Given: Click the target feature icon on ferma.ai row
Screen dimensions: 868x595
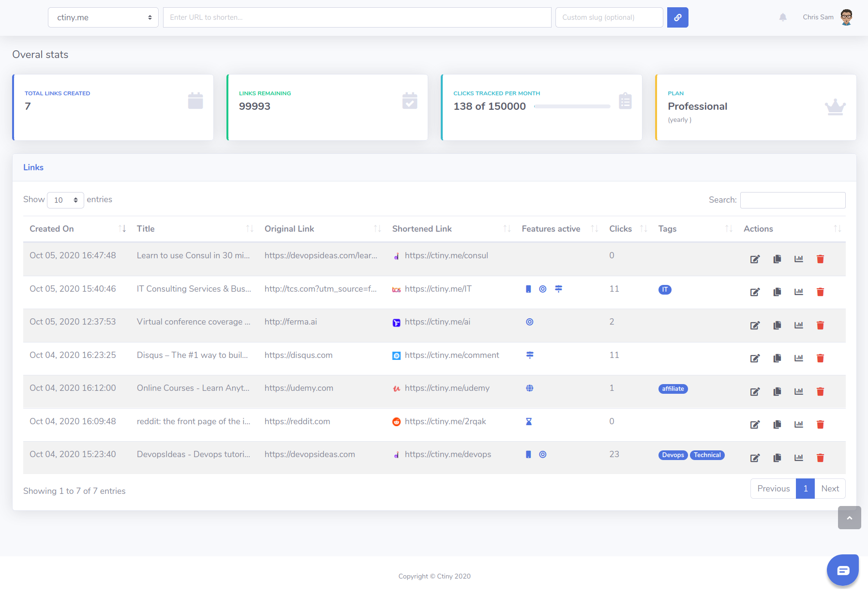Looking at the screenshot, I should coord(530,322).
